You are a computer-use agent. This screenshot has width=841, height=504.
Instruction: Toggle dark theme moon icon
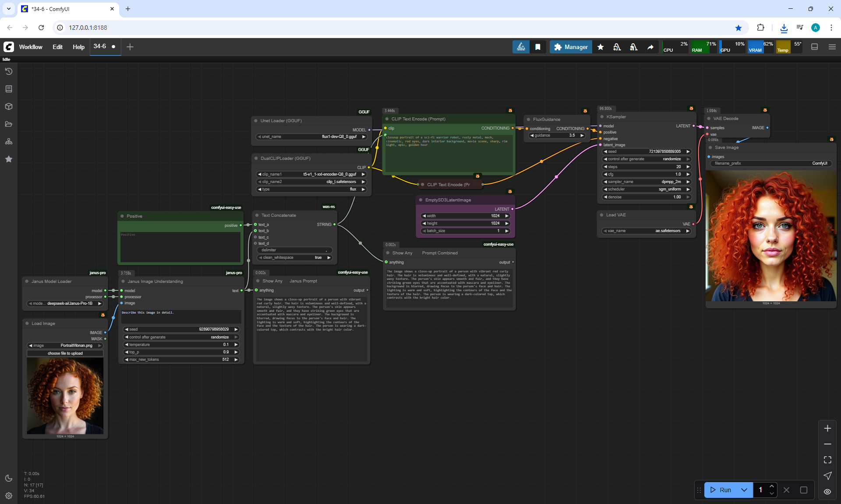(8, 478)
